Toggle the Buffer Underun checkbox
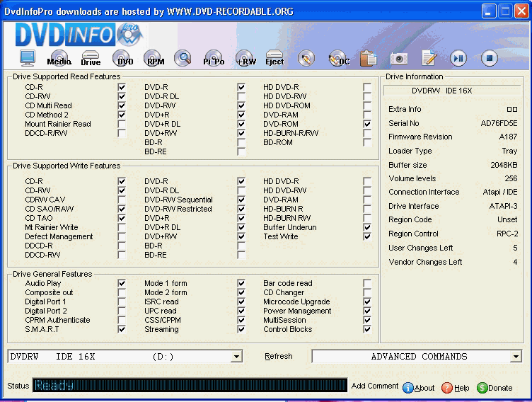 [366, 228]
